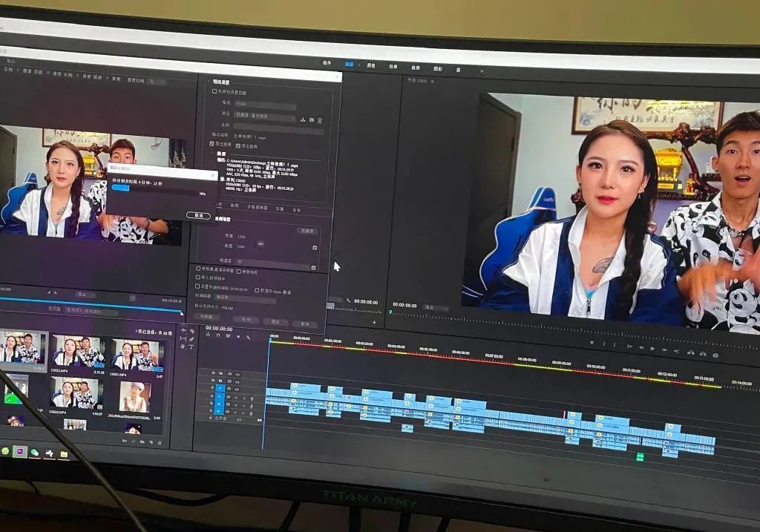
Task: Open the Editing workspace tab
Action: [x=349, y=64]
